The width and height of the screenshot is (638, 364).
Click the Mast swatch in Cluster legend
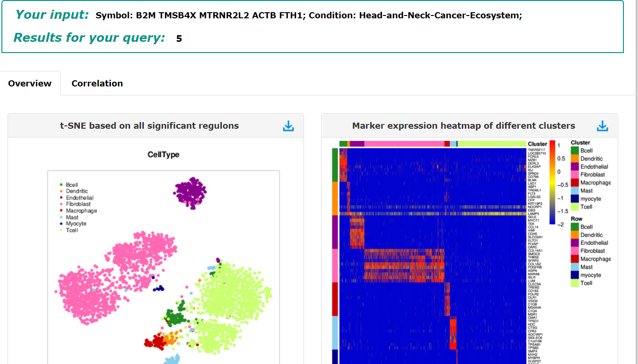coord(575,190)
